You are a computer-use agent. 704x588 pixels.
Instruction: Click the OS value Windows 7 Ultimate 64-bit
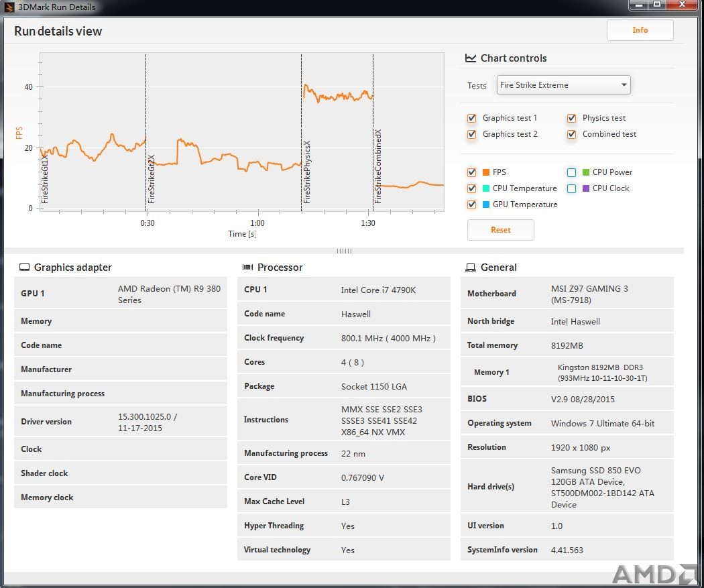603,423
